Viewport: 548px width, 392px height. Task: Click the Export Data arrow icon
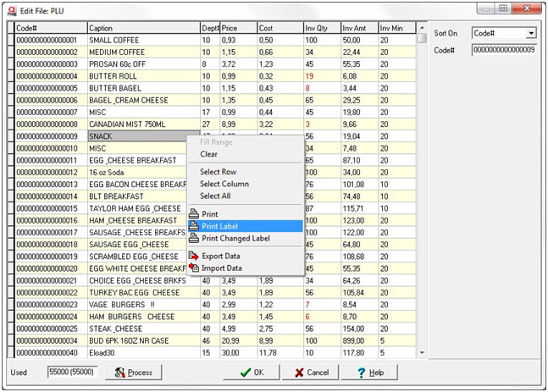click(194, 256)
